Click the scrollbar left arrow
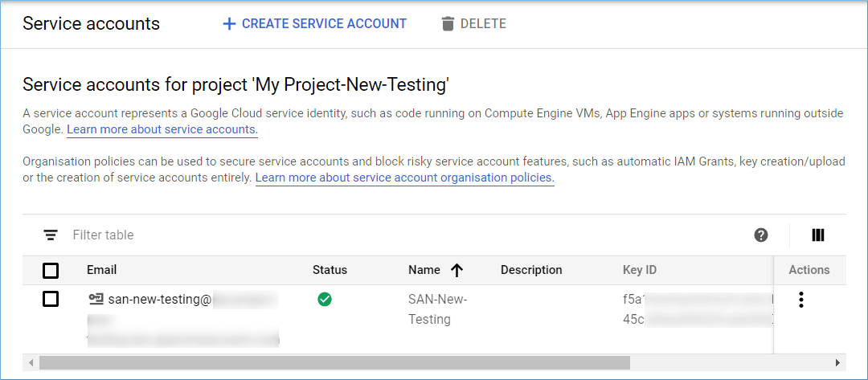Screen dimensions: 868x380 coord(31,363)
